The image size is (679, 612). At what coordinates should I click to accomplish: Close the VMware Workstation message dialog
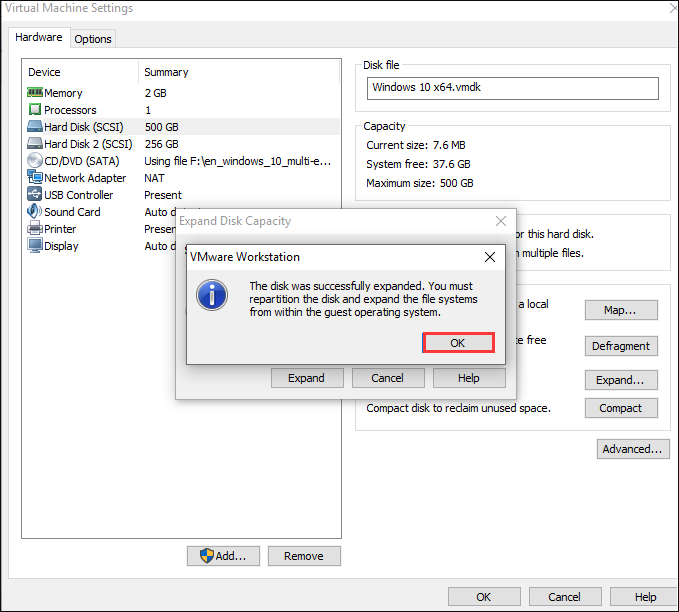point(490,257)
